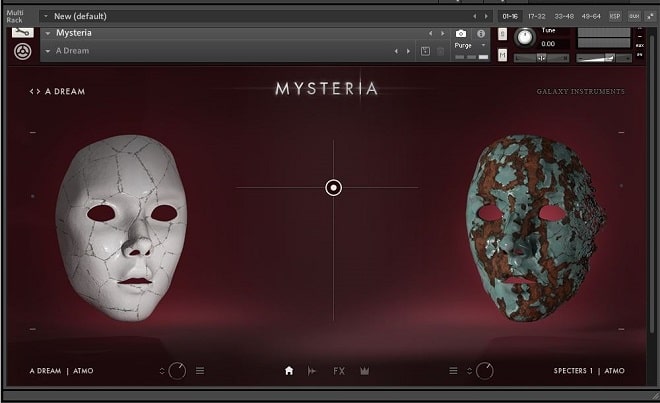Screen dimensions: 660x403
Task: Click the Multi Rack label
Action: click(15, 16)
